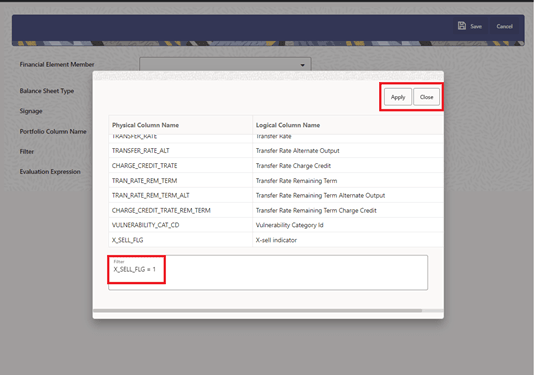Apply the filter in the dialog

tap(398, 97)
